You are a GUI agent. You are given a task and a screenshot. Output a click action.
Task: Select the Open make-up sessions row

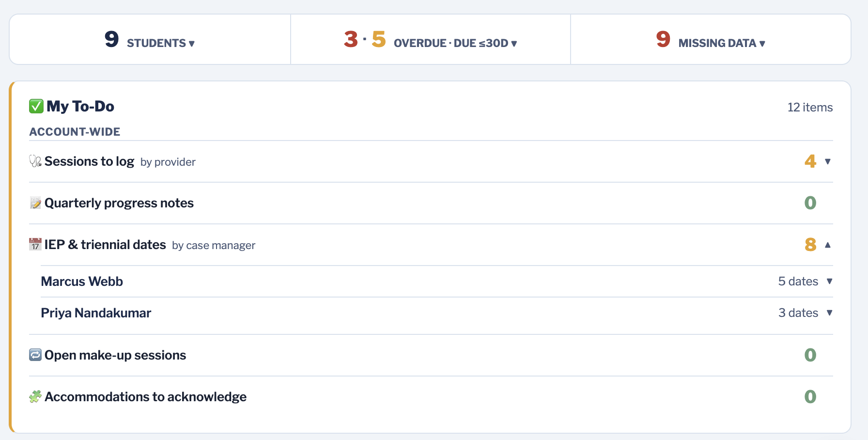pyautogui.click(x=431, y=355)
